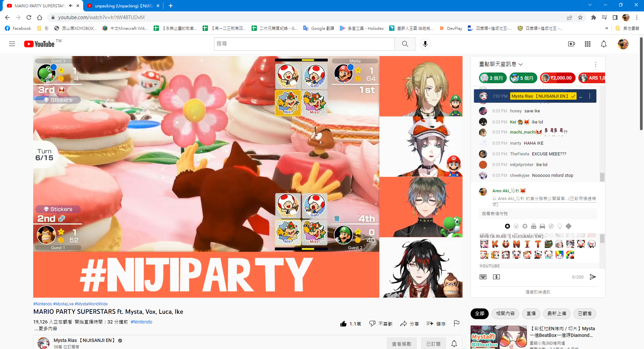Expand the 重點聊天室訊息 chat mode dropdown
The width and height of the screenshot is (644, 349).
pyautogui.click(x=501, y=64)
